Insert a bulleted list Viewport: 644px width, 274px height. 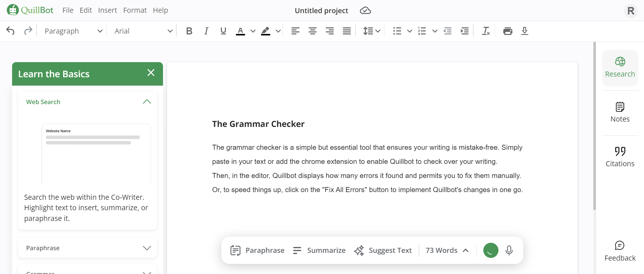[x=397, y=31]
